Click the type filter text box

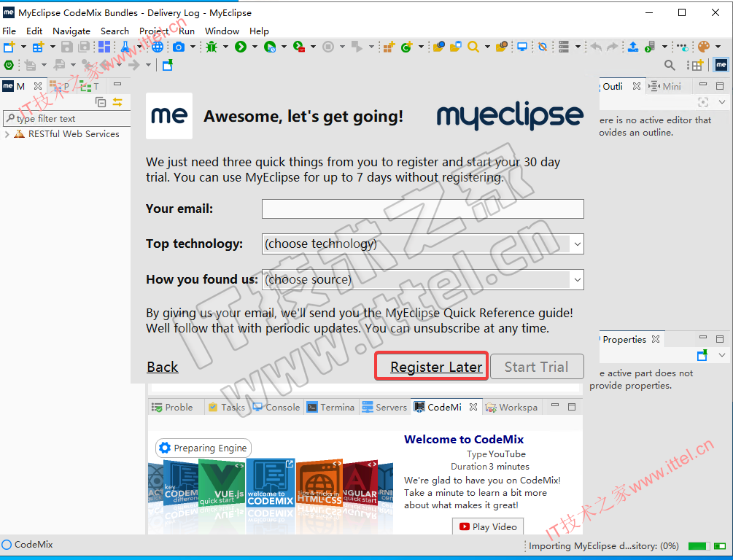coord(67,119)
